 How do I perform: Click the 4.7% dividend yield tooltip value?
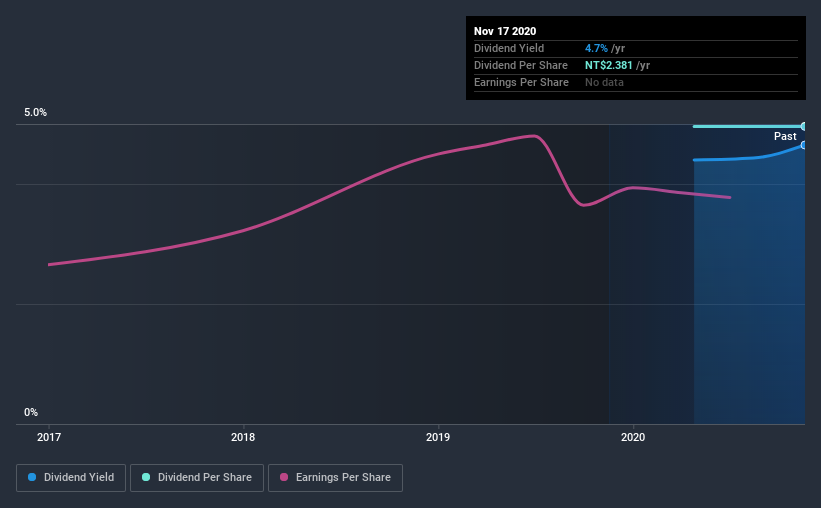pyautogui.click(x=596, y=48)
